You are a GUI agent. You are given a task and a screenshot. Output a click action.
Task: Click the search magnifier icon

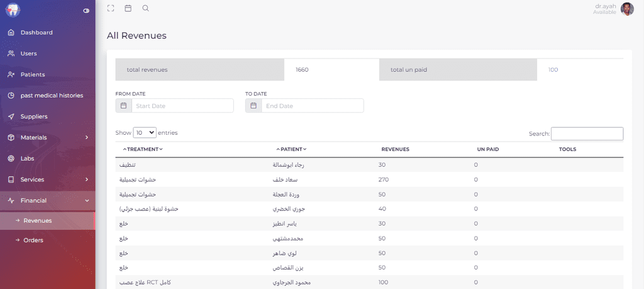point(145,8)
